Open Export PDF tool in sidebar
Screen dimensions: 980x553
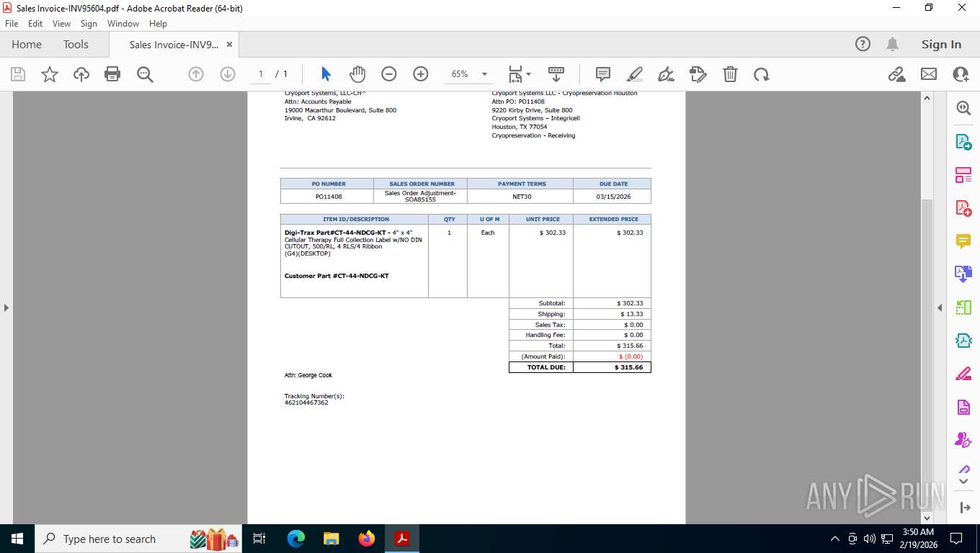pyautogui.click(x=963, y=142)
